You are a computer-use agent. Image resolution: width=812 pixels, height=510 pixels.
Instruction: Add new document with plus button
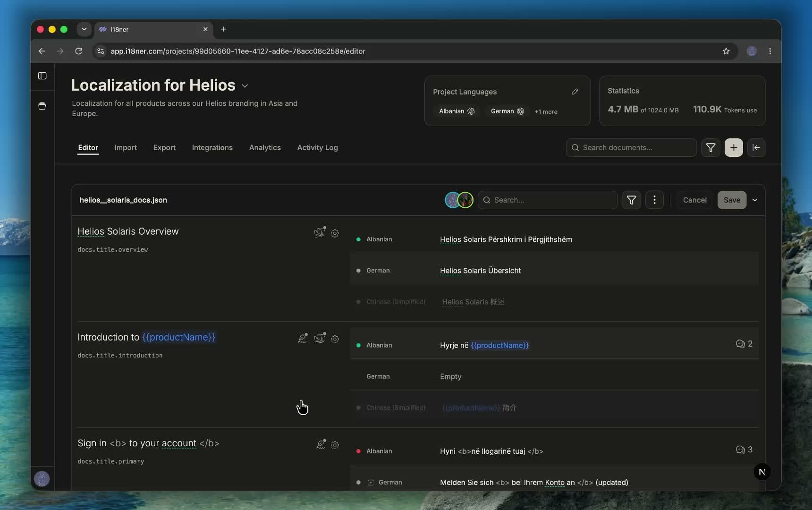733,148
